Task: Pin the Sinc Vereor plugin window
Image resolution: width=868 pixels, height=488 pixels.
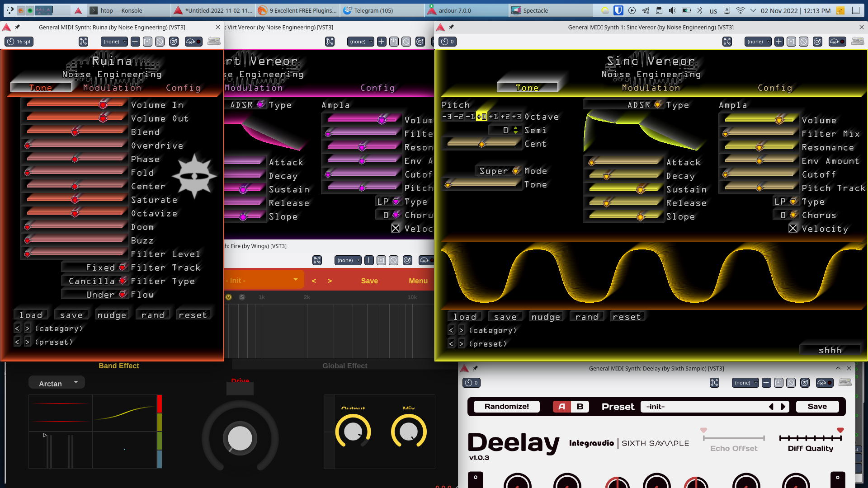Action: pyautogui.click(x=451, y=27)
